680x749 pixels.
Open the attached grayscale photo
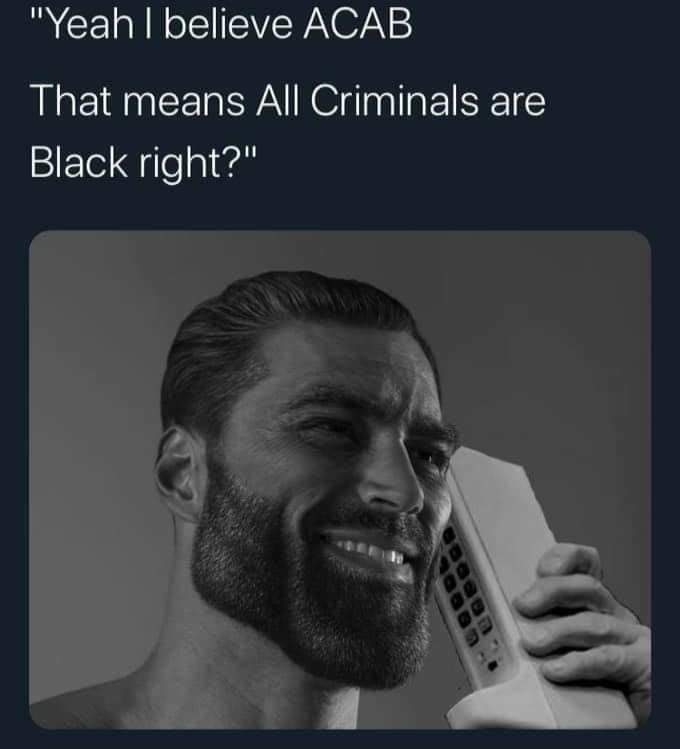point(340,480)
